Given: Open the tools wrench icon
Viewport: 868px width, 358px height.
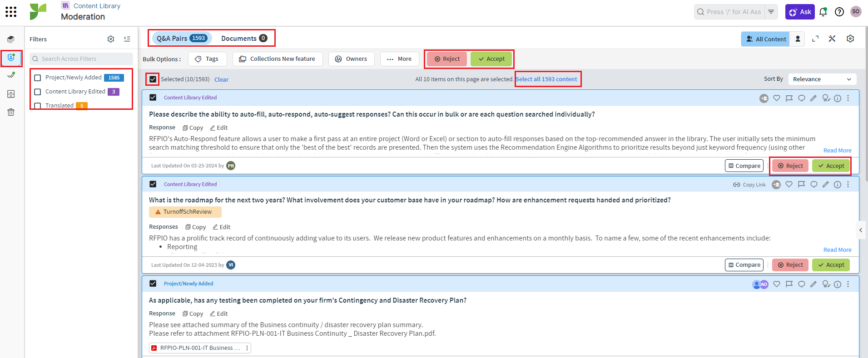Looking at the screenshot, I should point(832,39).
